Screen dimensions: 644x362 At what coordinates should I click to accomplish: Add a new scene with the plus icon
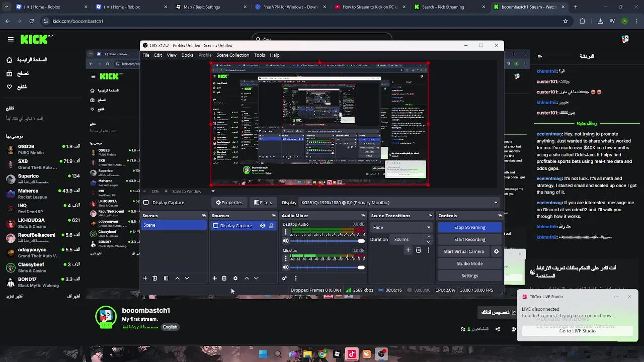pos(145,278)
